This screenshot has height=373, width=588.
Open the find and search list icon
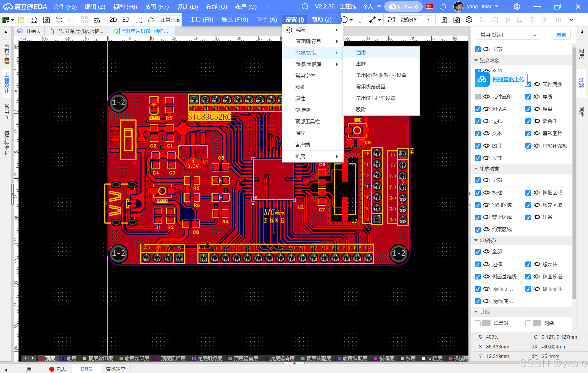97,20
